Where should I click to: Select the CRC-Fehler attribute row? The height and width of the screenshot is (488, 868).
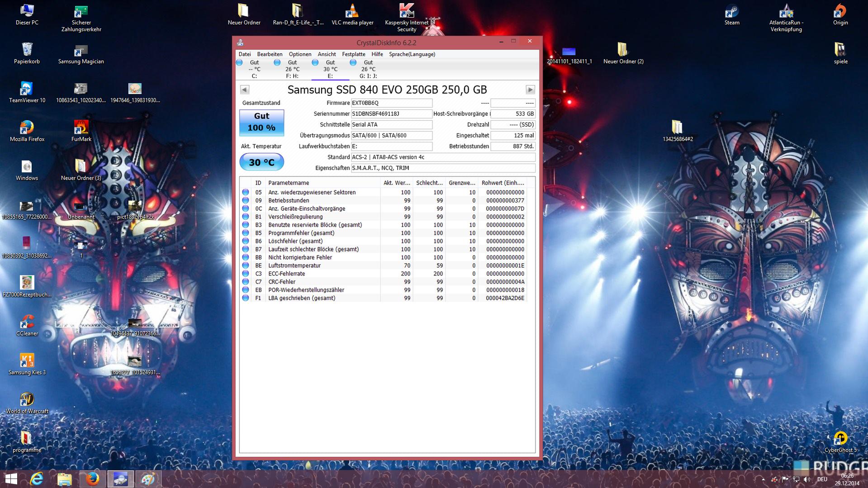[x=384, y=282]
